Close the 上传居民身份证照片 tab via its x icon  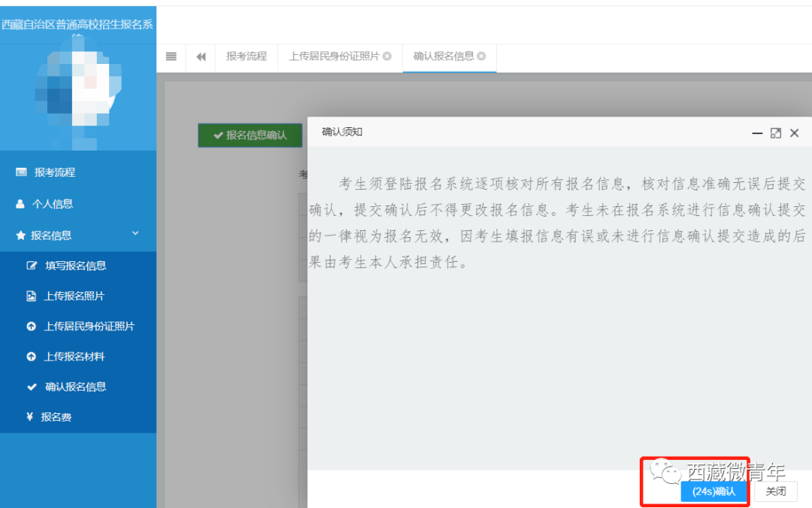click(x=387, y=56)
